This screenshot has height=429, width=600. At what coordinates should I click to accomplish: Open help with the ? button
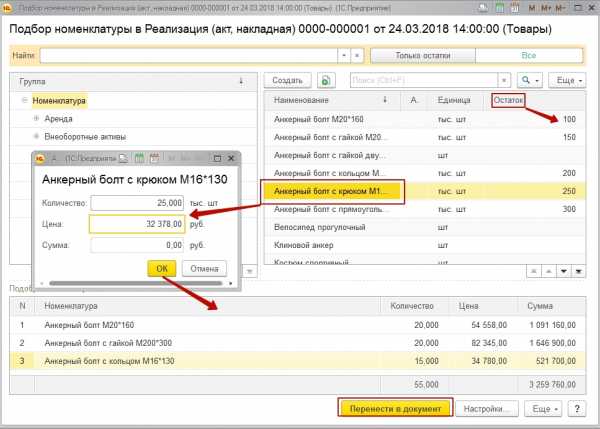577,409
